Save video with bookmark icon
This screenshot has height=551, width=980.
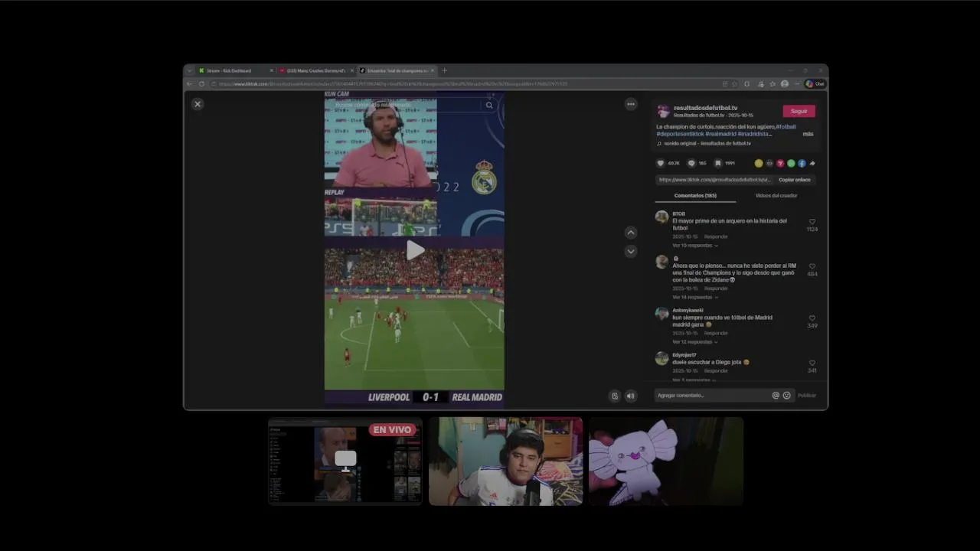click(717, 163)
